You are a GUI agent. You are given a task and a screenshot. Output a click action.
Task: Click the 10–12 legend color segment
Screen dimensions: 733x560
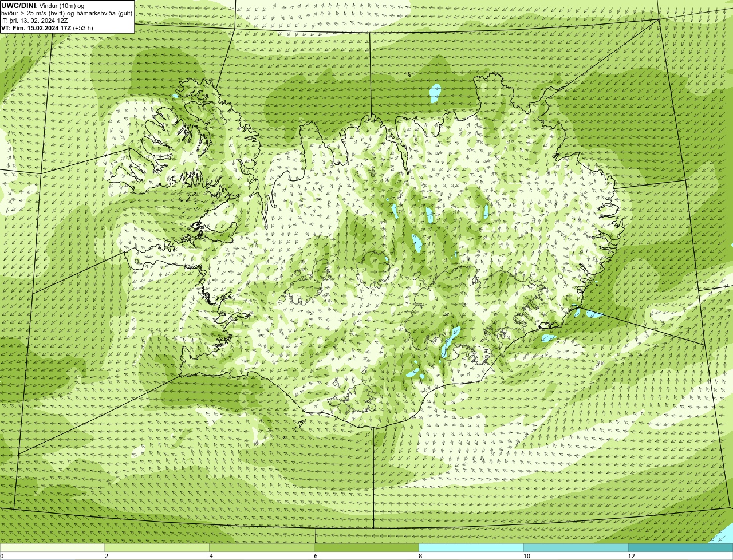tap(576, 547)
